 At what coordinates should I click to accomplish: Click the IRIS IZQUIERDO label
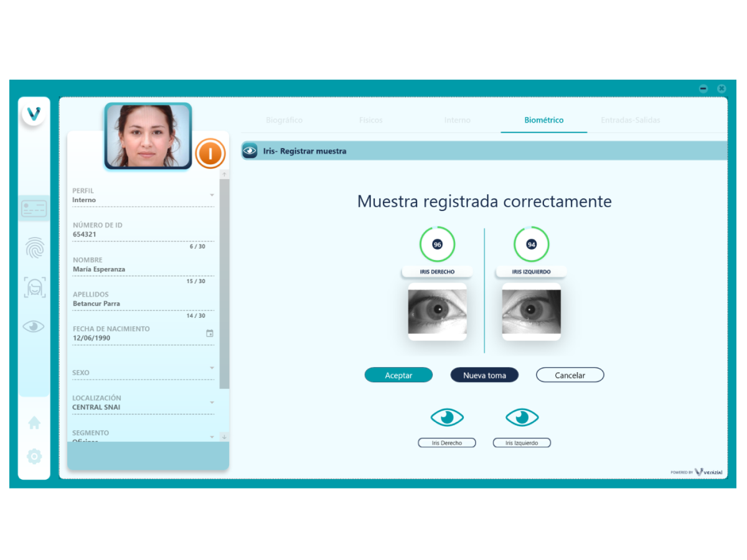click(531, 272)
